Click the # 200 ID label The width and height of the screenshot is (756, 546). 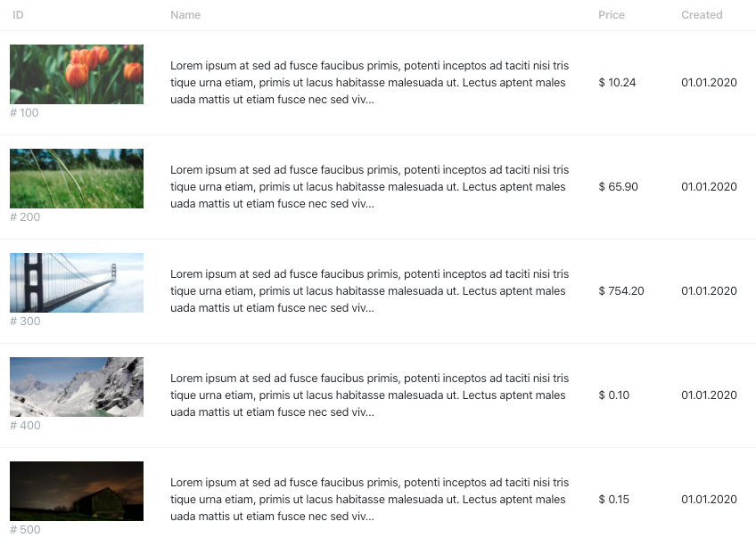(x=25, y=216)
